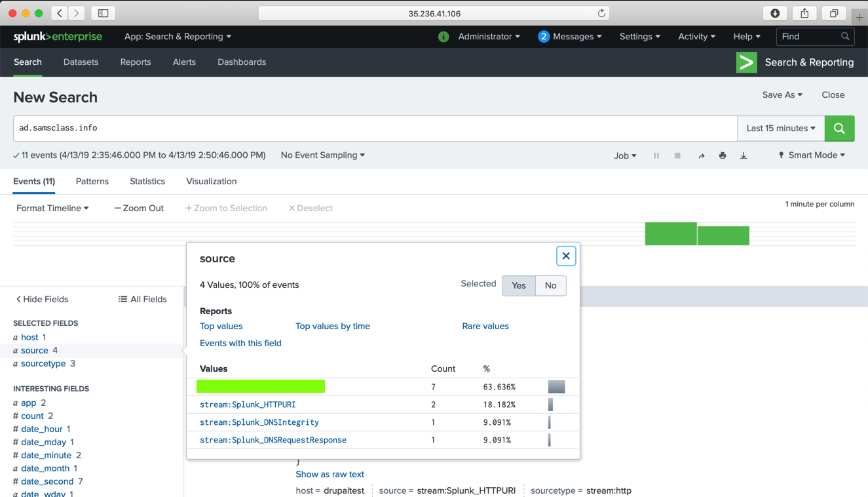Screen dimensions: 868x497
Task: Share the search job
Action: [701, 155]
